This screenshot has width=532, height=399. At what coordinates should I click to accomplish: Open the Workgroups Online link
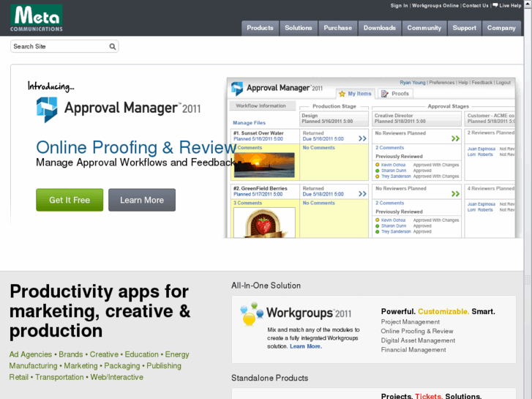click(x=435, y=5)
